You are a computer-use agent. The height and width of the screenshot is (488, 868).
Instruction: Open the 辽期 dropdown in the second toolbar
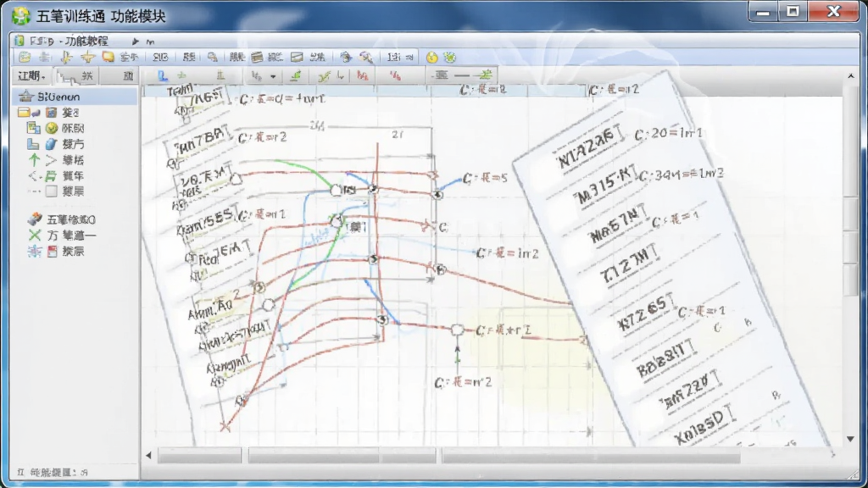[31, 75]
